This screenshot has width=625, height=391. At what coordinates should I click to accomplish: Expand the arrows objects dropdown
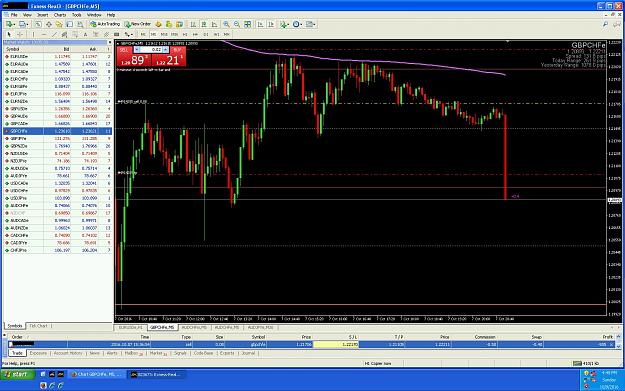[129, 35]
